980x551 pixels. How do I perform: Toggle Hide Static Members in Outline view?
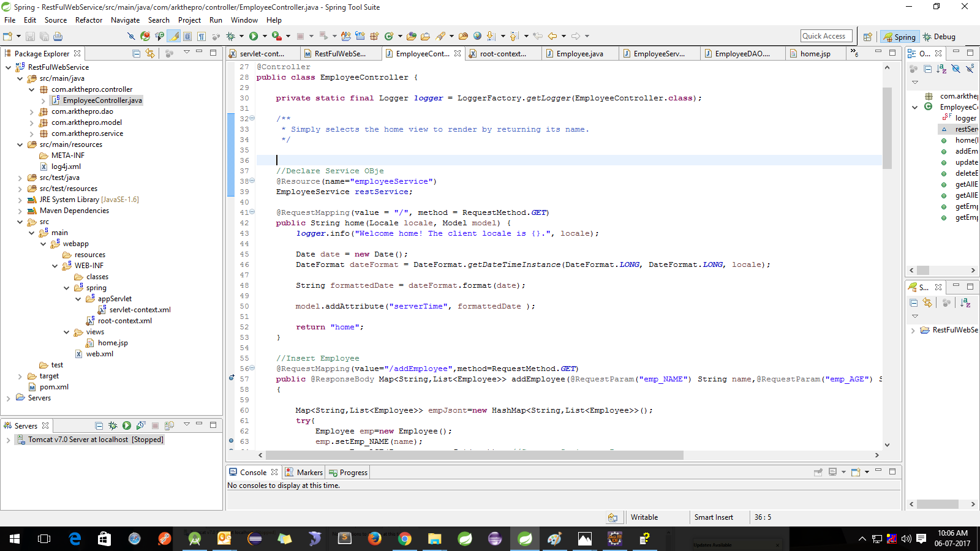point(970,69)
